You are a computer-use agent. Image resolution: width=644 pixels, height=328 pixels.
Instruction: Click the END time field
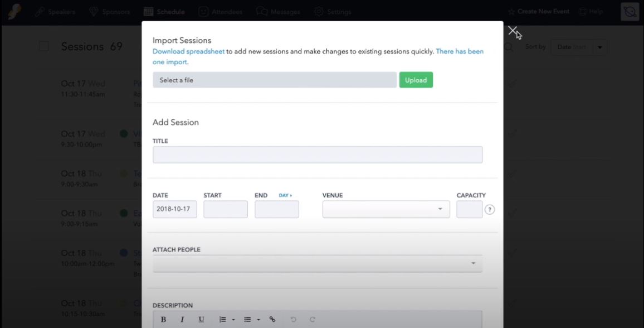click(x=277, y=209)
